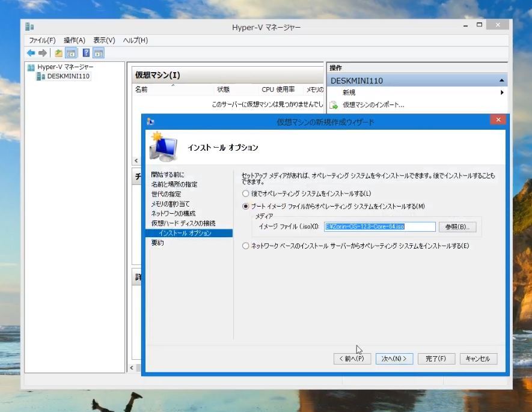Click the back arrow toolbar icon
The width and height of the screenshot is (532, 412).
[x=31, y=53]
